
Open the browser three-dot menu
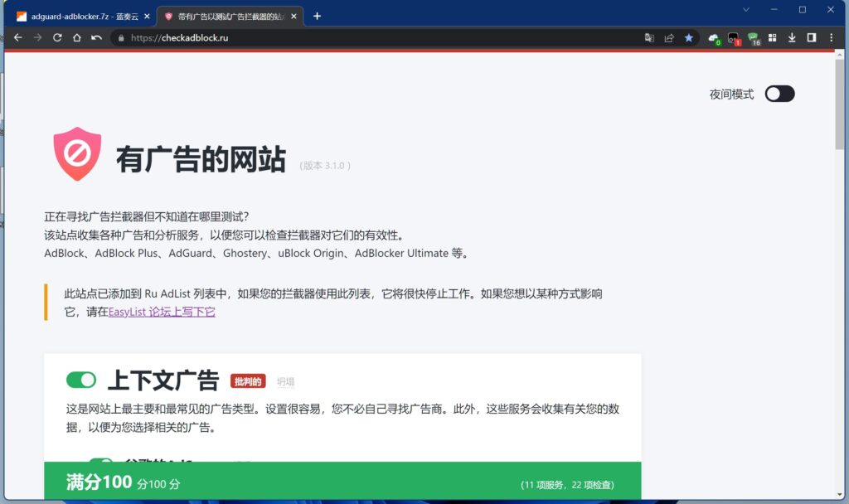click(x=831, y=38)
